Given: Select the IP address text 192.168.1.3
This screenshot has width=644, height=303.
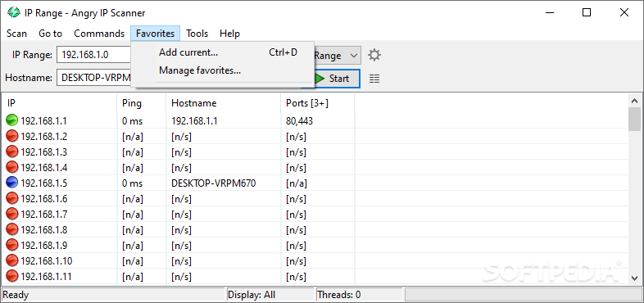Looking at the screenshot, I should (44, 152).
